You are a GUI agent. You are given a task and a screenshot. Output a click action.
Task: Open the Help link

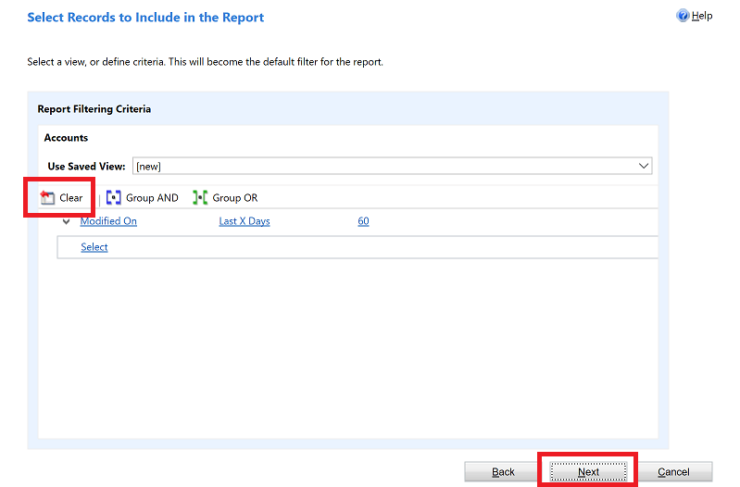[x=702, y=16]
